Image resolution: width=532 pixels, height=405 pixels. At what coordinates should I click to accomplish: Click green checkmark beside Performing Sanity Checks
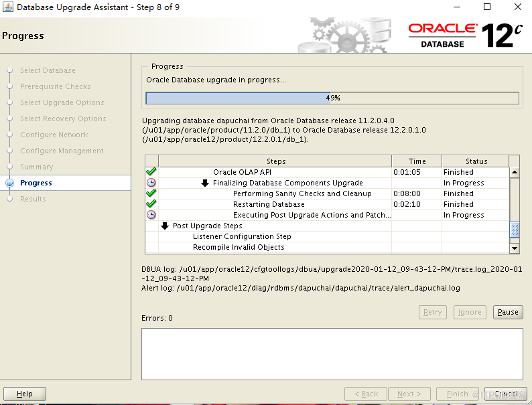click(x=151, y=193)
